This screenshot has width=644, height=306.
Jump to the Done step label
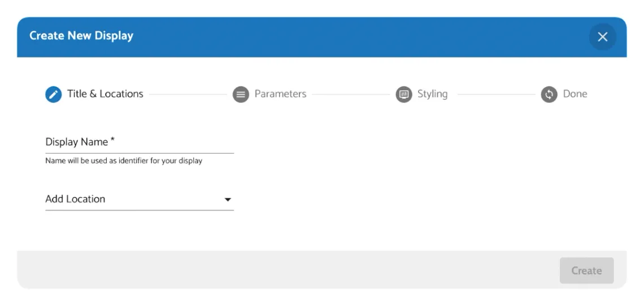coord(575,94)
